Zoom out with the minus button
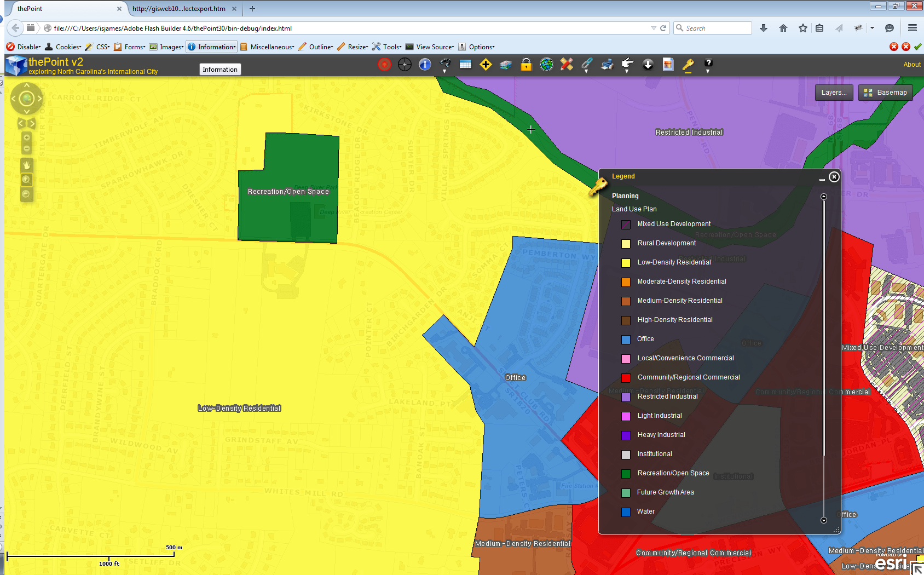 [26, 148]
